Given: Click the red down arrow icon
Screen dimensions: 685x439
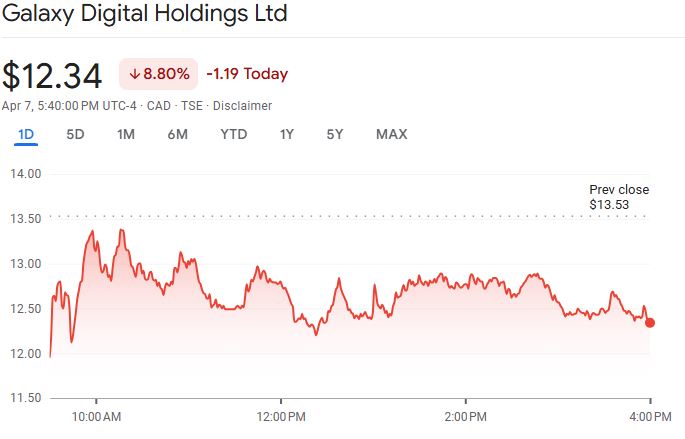Looking at the screenshot, I should (x=135, y=74).
